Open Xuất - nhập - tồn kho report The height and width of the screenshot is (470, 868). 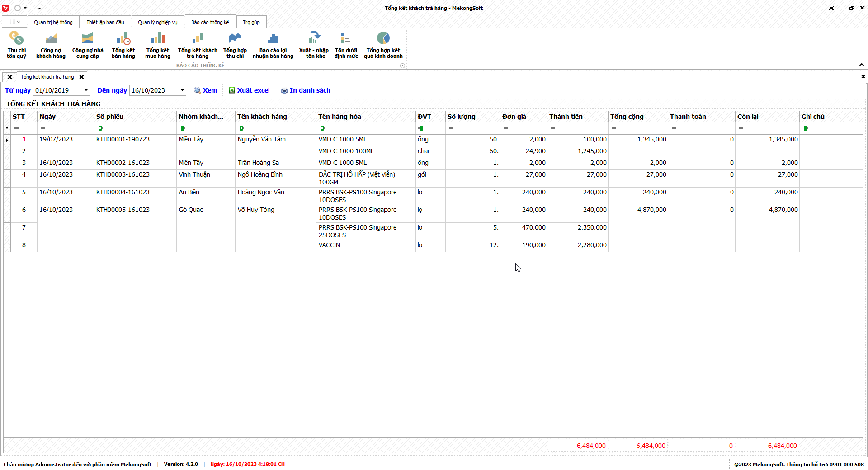(314, 45)
